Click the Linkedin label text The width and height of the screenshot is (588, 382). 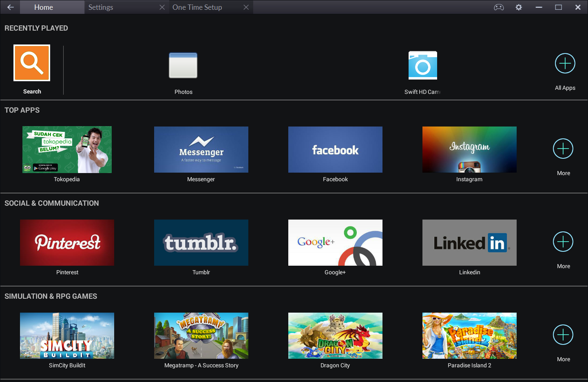[469, 272]
